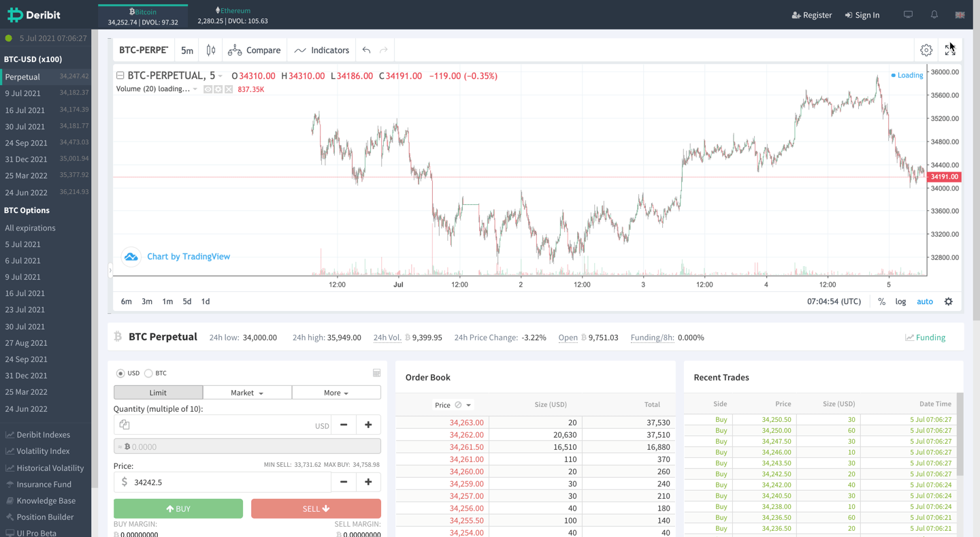Image resolution: width=980 pixels, height=537 pixels.
Task: Open Volatility Index in sidebar
Action: (x=38, y=451)
